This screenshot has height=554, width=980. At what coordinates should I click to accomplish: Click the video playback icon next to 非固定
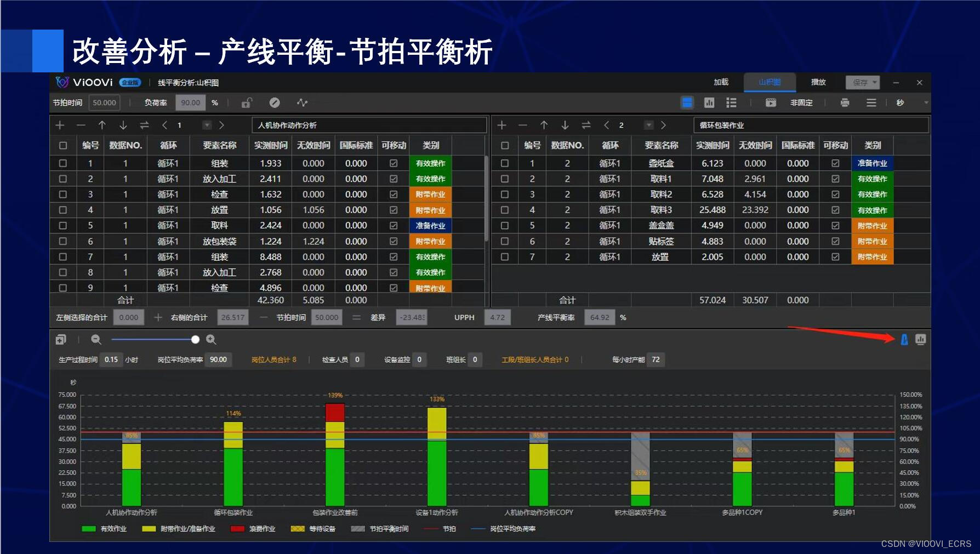pos(771,102)
